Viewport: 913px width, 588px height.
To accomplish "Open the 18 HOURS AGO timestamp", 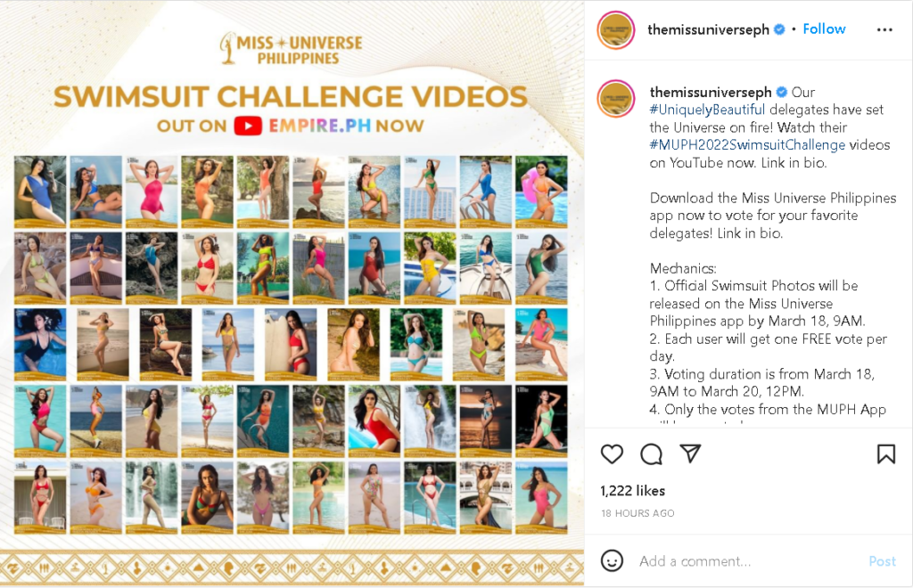I will pos(637,513).
